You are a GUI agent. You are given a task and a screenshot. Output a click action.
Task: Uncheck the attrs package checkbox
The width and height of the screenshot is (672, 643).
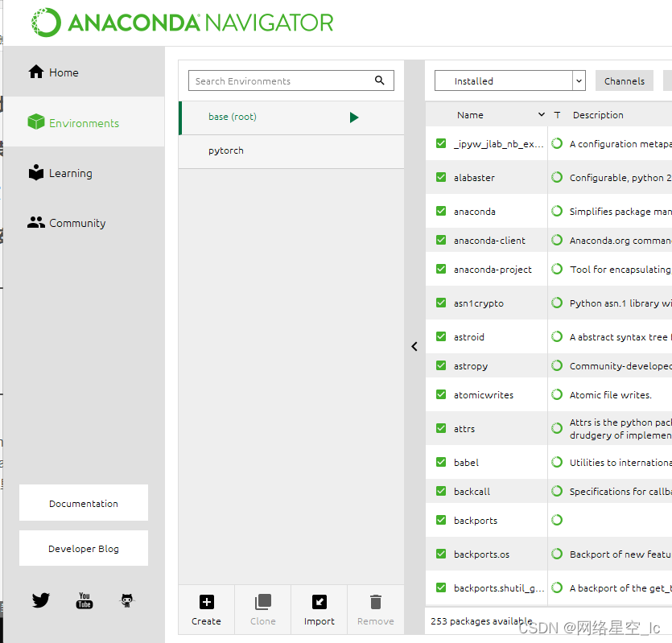click(x=440, y=428)
